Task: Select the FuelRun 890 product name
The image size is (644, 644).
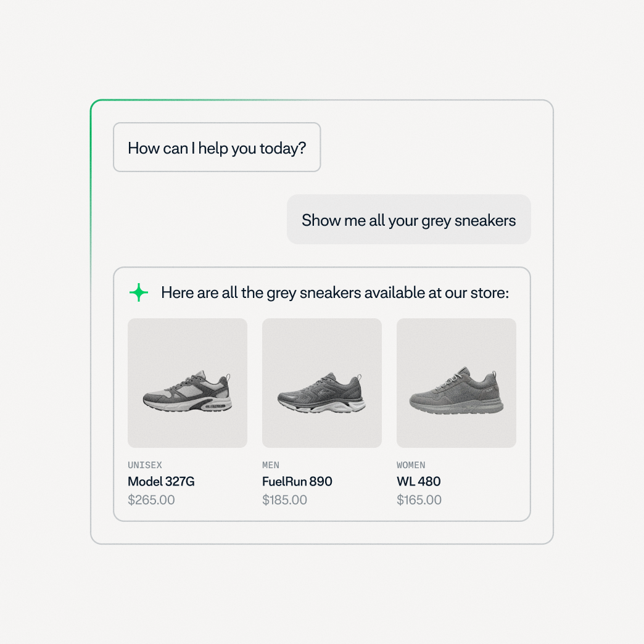Action: (x=297, y=482)
